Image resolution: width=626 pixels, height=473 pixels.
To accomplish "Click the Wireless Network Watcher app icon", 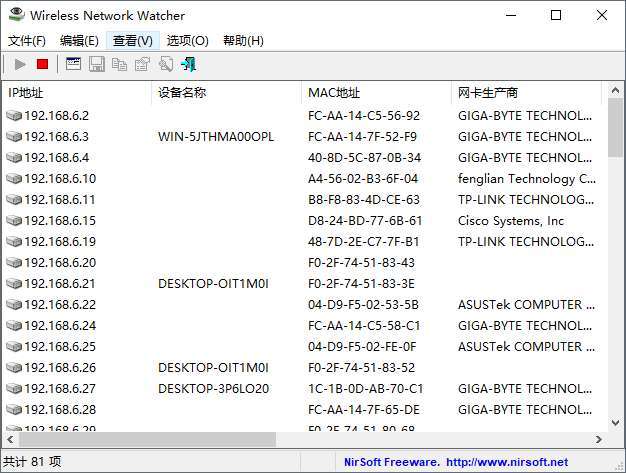I will point(16,15).
